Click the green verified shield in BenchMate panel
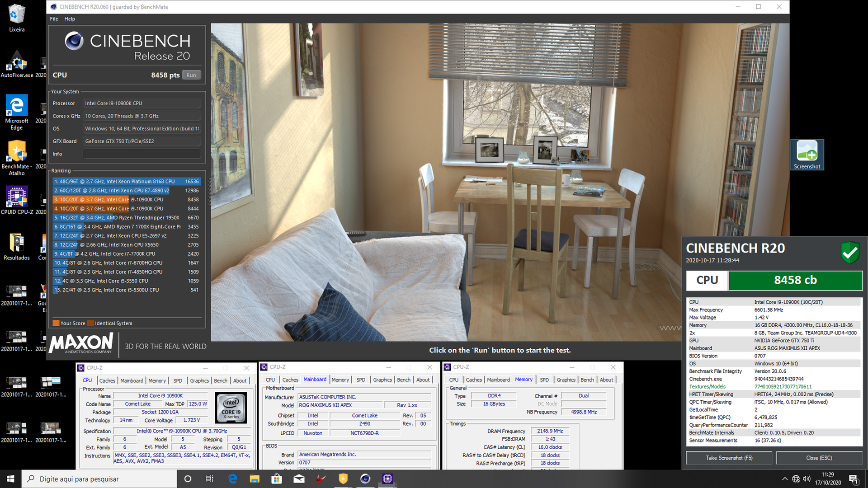Screen dimensions: 868x488 click(850, 252)
